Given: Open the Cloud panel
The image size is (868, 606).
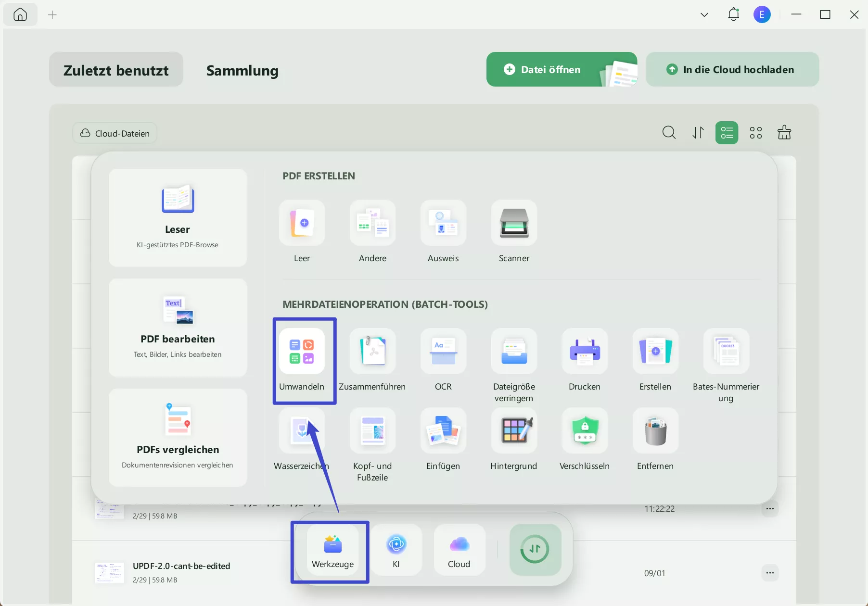Looking at the screenshot, I should (x=460, y=550).
